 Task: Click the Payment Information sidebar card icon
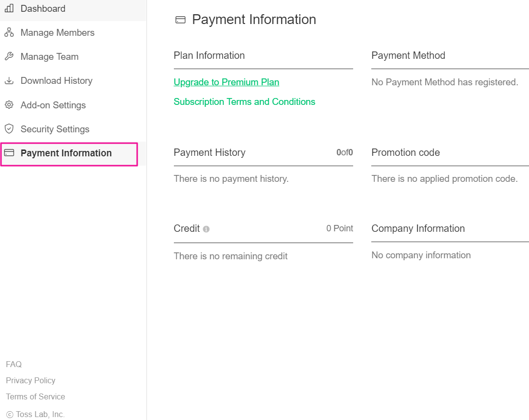click(x=9, y=153)
